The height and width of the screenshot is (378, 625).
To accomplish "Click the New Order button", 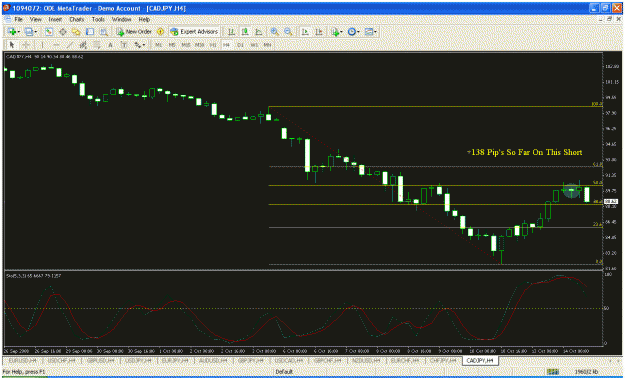I will (x=134, y=32).
